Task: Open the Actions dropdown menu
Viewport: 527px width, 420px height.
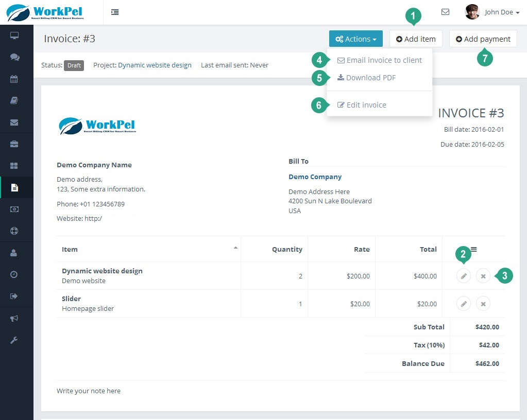Action: coord(355,39)
